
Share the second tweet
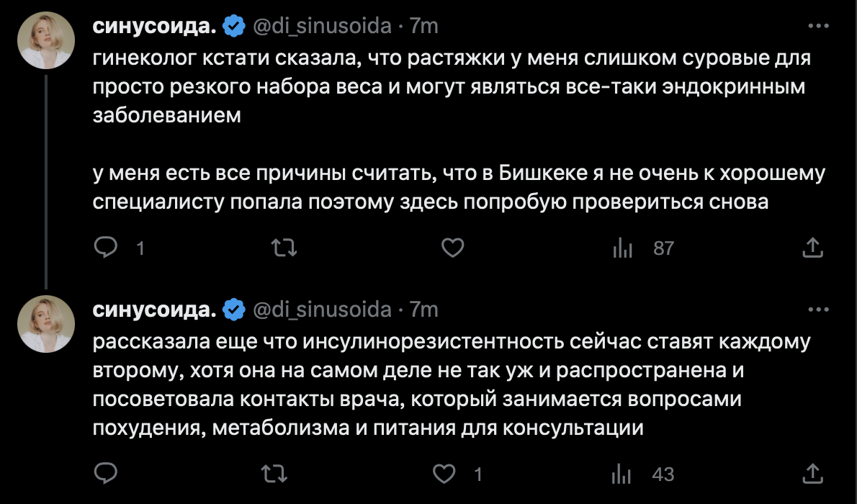click(812, 474)
